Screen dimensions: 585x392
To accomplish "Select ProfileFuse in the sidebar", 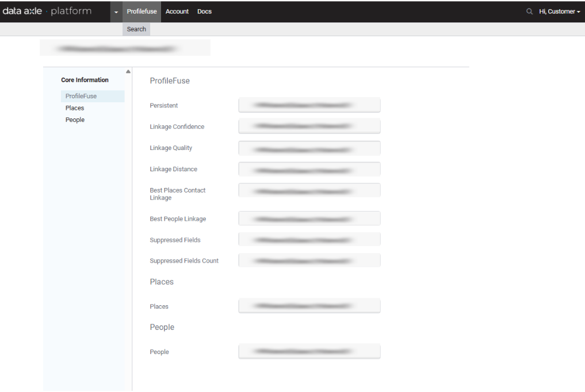I will (x=81, y=96).
